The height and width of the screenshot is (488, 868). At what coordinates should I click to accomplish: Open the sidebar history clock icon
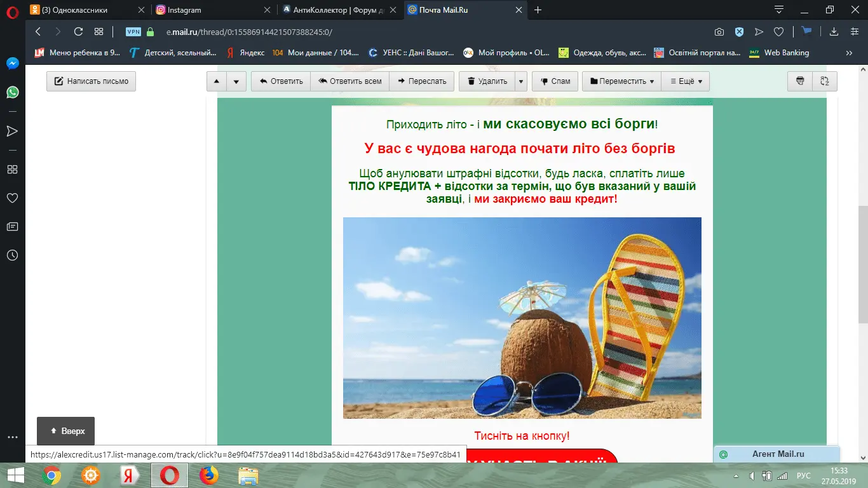click(12, 255)
